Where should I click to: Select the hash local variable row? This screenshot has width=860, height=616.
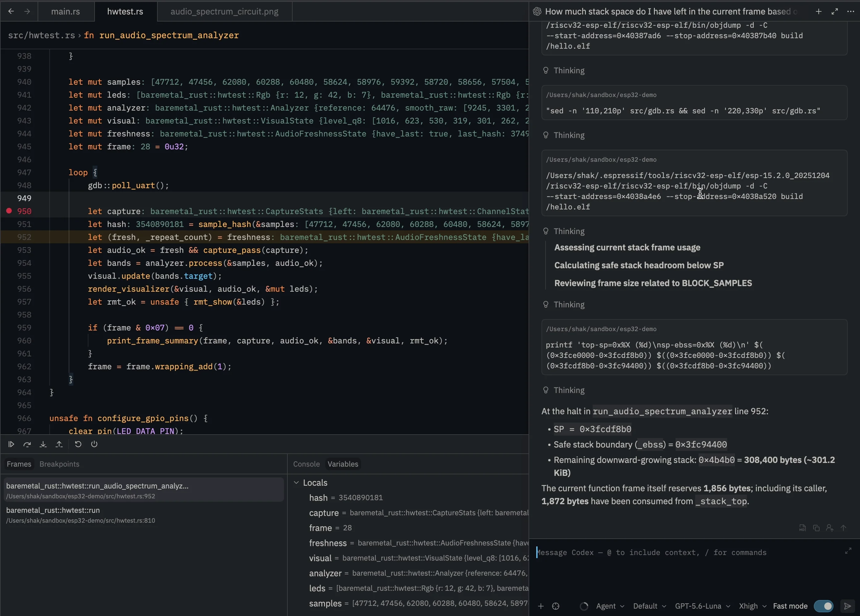coord(408,498)
